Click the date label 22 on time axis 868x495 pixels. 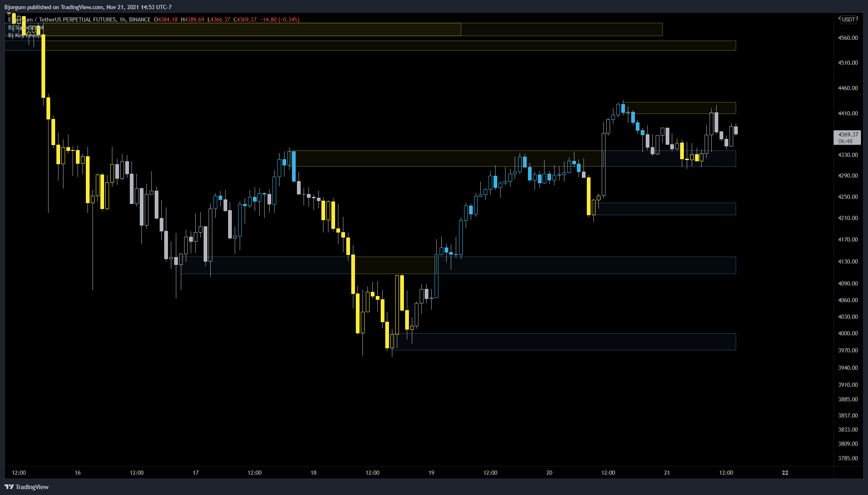coord(785,473)
